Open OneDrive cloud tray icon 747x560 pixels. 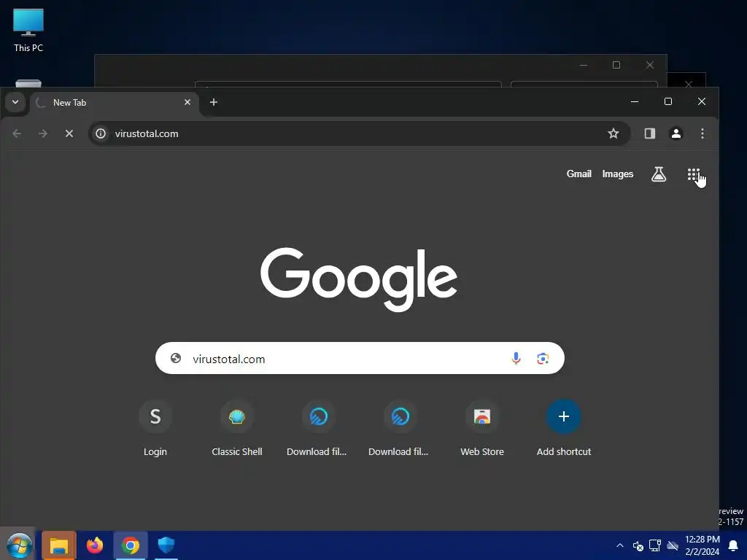(x=672, y=545)
